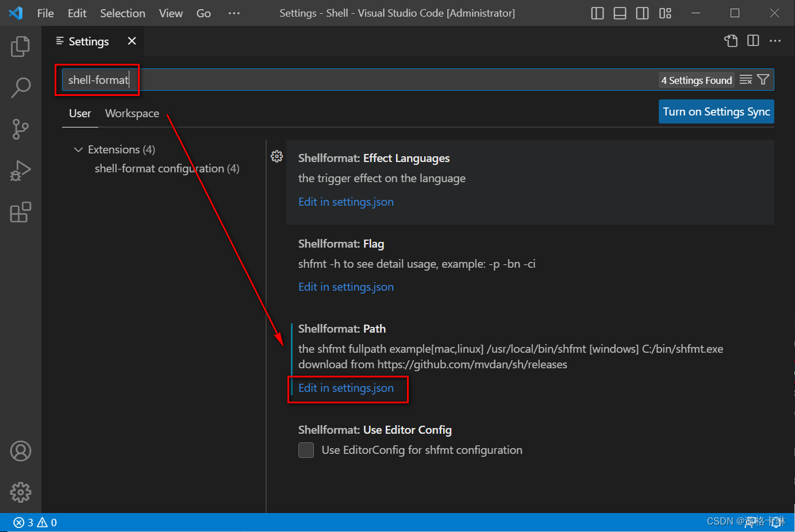Toggle the bottom panel layout icon

coord(620,13)
